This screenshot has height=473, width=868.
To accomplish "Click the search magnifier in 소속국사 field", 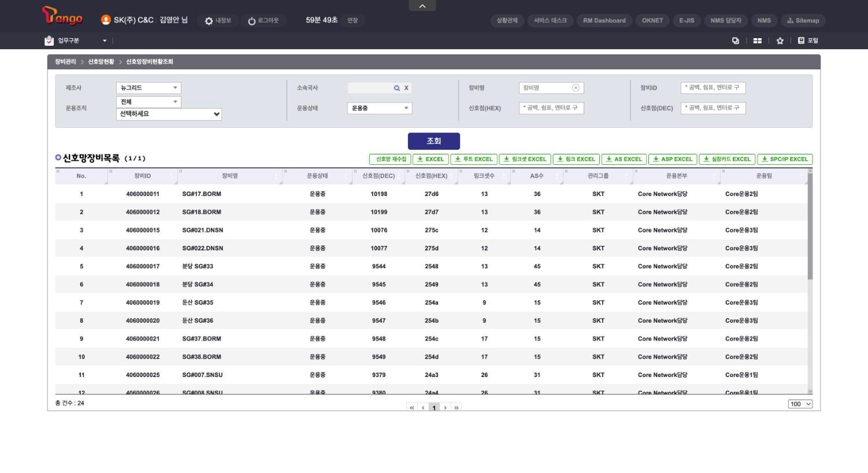I will [x=397, y=88].
